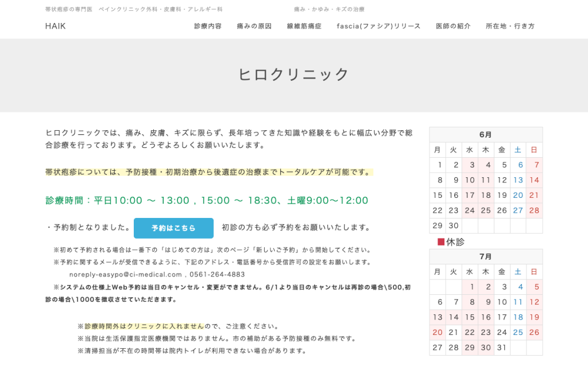The width and height of the screenshot is (588, 382).
Task: Click the 生活保護指定医療機関 notice line
Action: (216, 338)
